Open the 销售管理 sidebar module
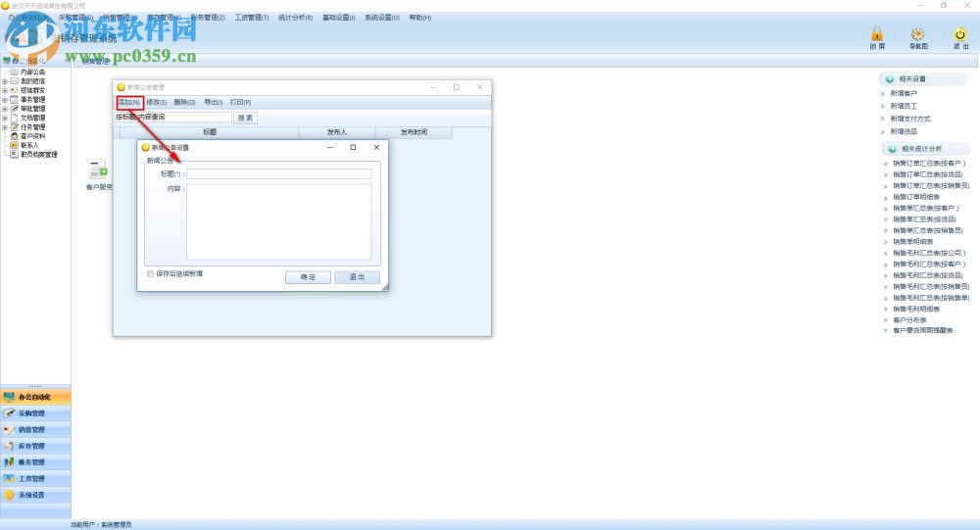Screen dimensions: 980x530 (x=35, y=429)
